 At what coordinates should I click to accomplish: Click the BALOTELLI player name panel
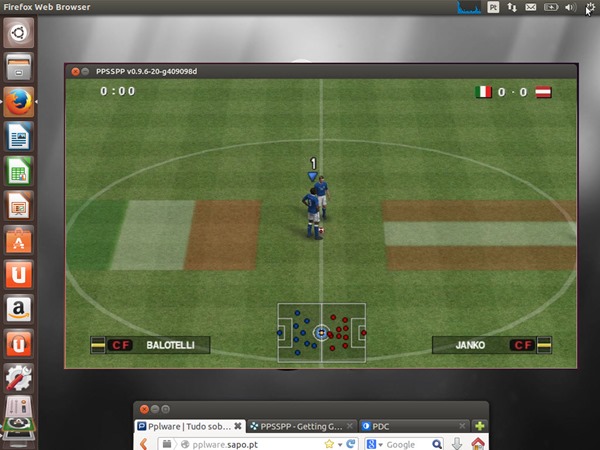point(150,345)
